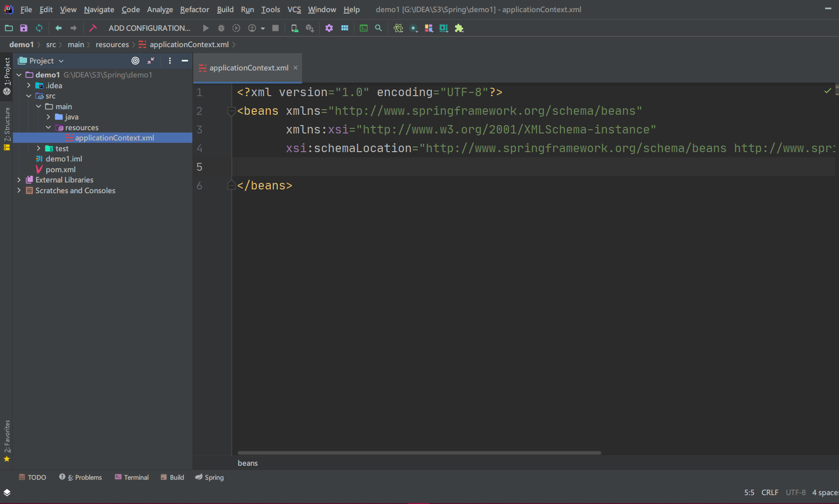Click the atom plugin toolbar icon
The width and height of the screenshot is (839, 504).
tap(398, 28)
